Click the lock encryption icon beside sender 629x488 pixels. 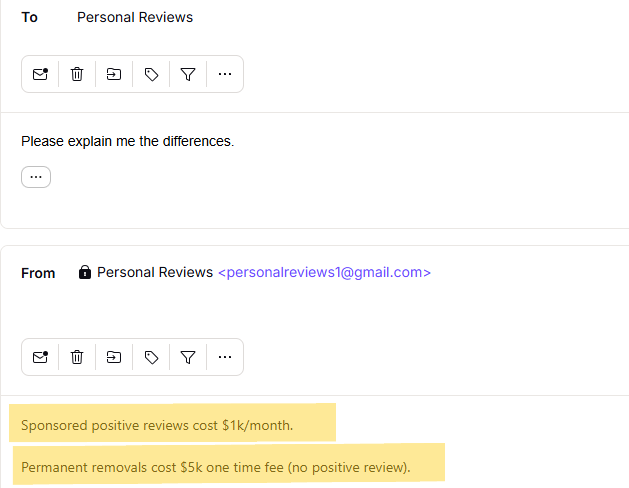[x=85, y=272]
